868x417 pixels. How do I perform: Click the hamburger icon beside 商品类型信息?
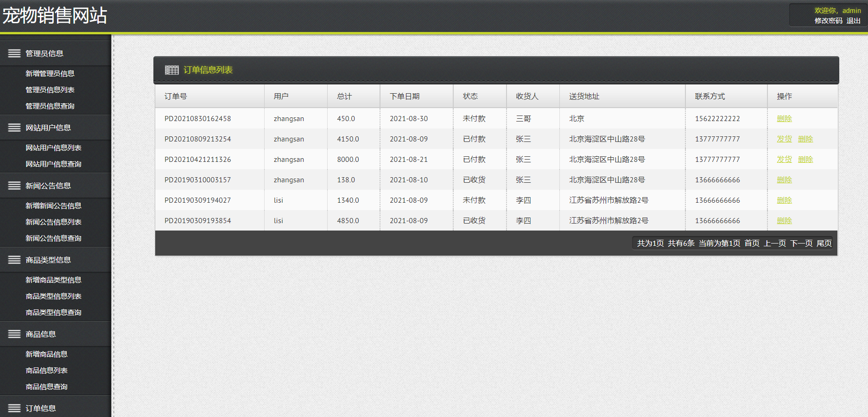pyautogui.click(x=14, y=260)
